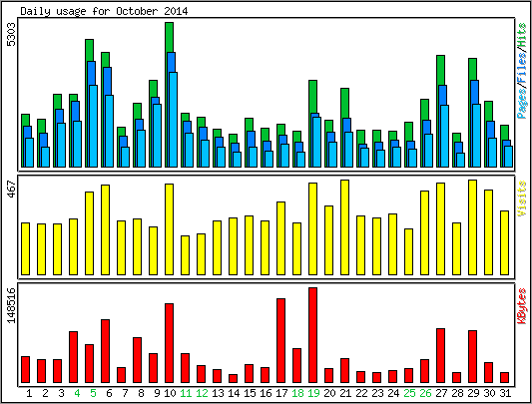Screen dimensions: 532x404
Task: Click the red KBytes bar for day 6
Action: tap(105, 351)
